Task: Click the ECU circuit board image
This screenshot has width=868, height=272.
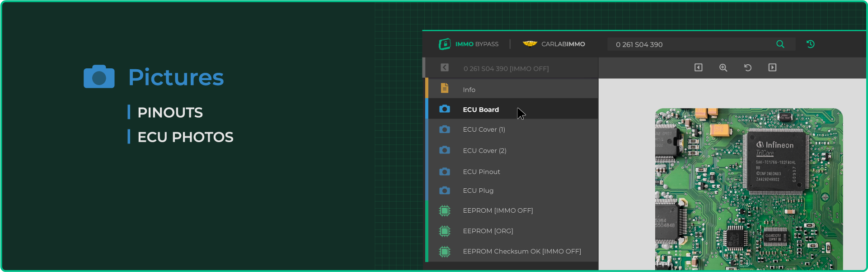Action: (x=748, y=190)
